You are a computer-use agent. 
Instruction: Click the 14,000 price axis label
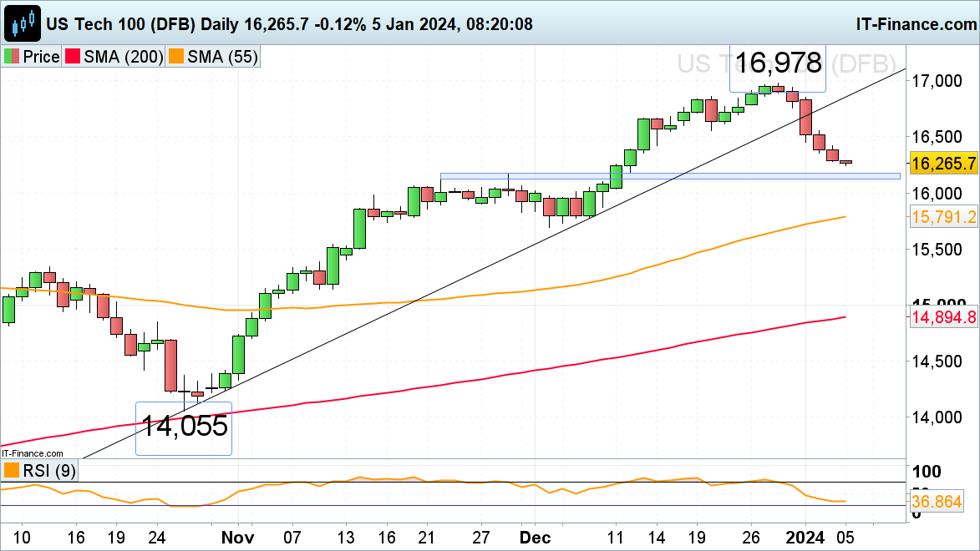[x=937, y=417]
